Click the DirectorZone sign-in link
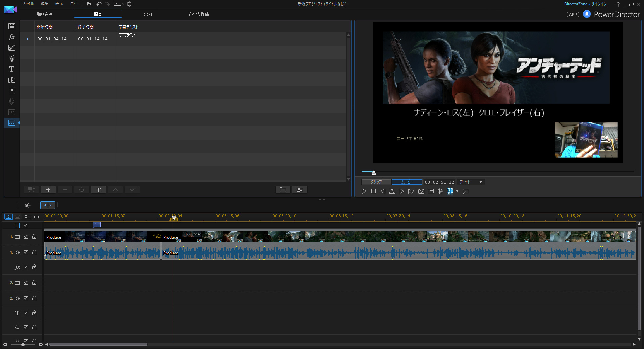644x349 pixels. click(585, 4)
